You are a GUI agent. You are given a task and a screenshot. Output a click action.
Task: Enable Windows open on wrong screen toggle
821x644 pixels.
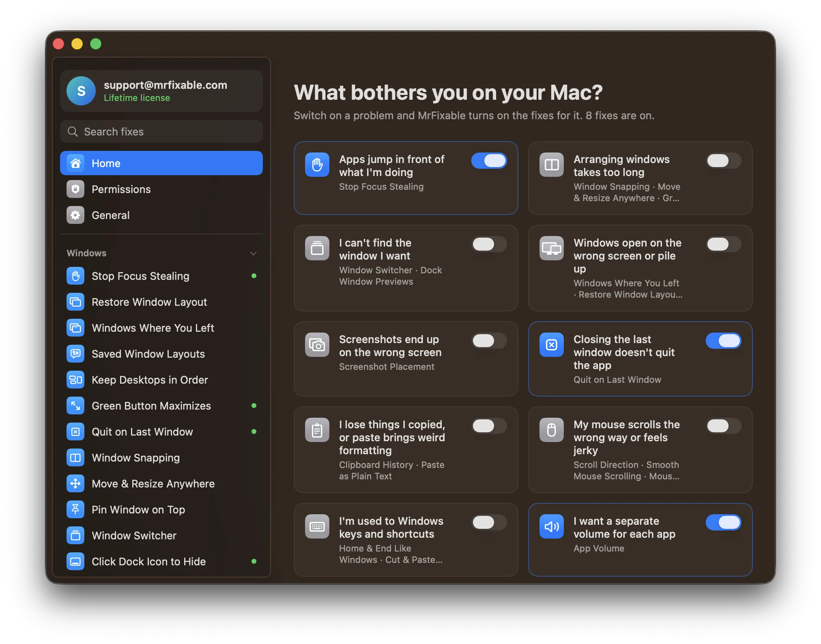[x=724, y=244]
